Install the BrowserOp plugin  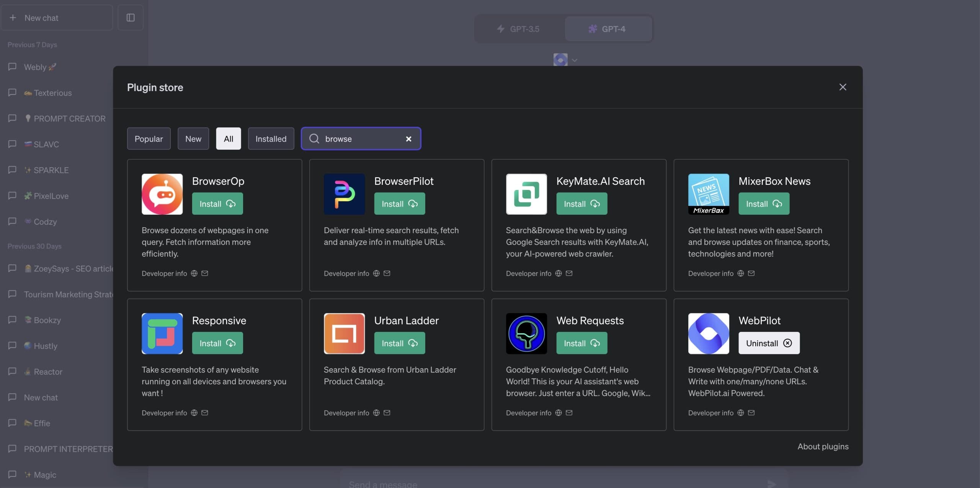click(x=217, y=204)
